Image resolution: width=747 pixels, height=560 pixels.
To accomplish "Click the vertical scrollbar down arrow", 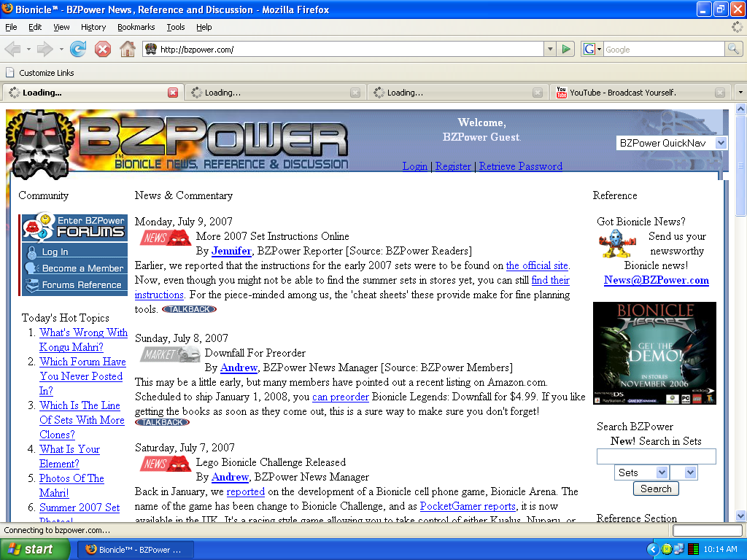I will [x=741, y=516].
